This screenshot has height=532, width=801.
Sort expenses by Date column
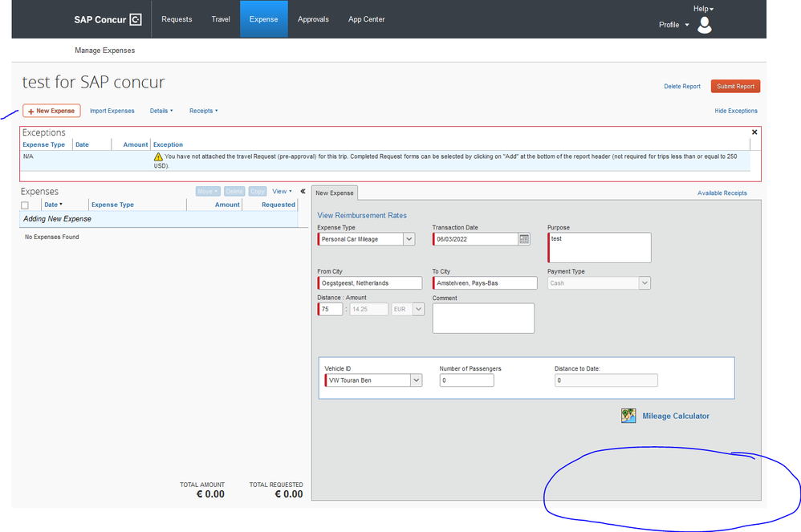click(53, 205)
